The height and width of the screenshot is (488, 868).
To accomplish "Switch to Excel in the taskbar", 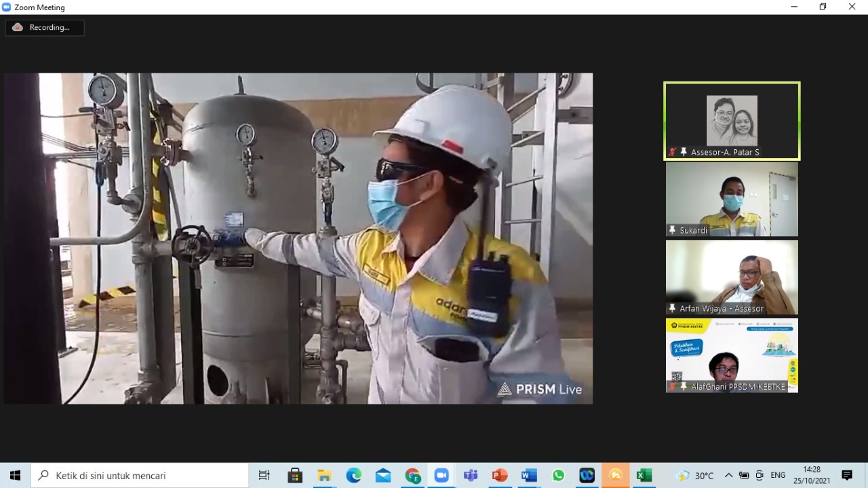I will (644, 475).
